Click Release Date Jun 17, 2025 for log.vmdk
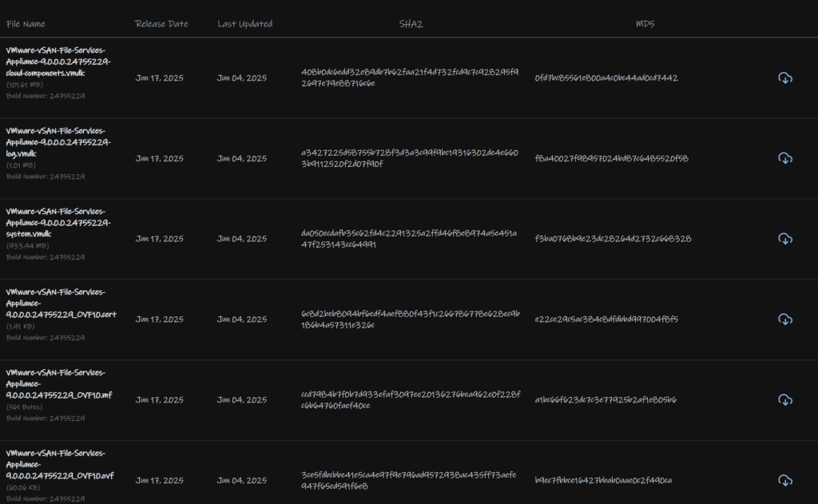Viewport: 818px width, 504px height. point(160,159)
